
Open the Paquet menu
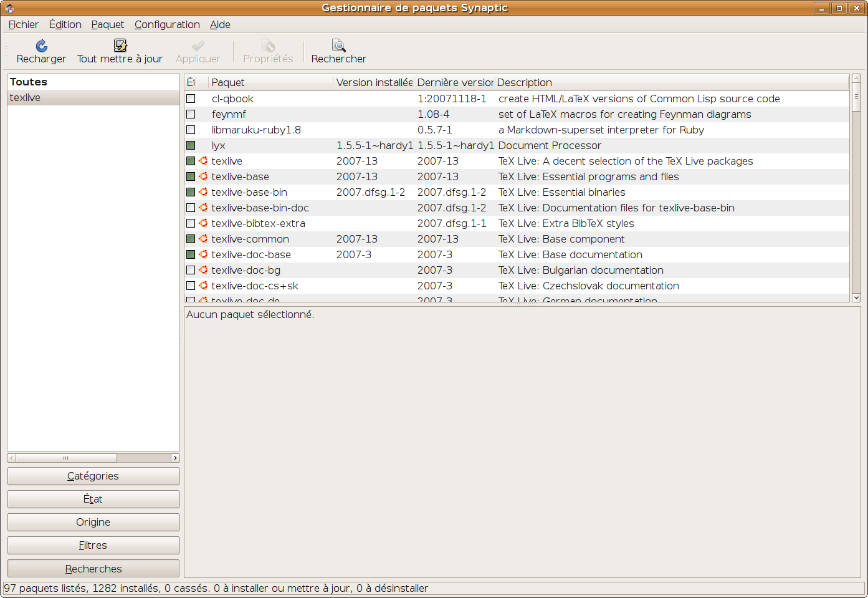click(x=108, y=24)
